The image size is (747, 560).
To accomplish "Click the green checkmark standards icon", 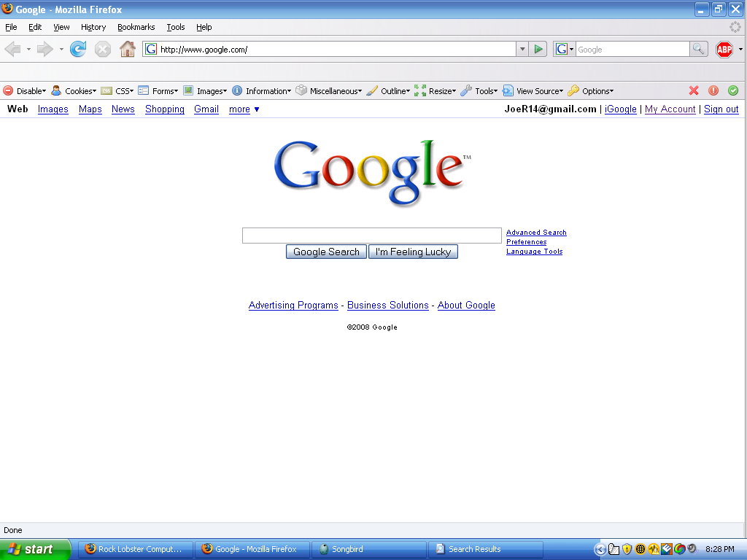I will pyautogui.click(x=733, y=90).
